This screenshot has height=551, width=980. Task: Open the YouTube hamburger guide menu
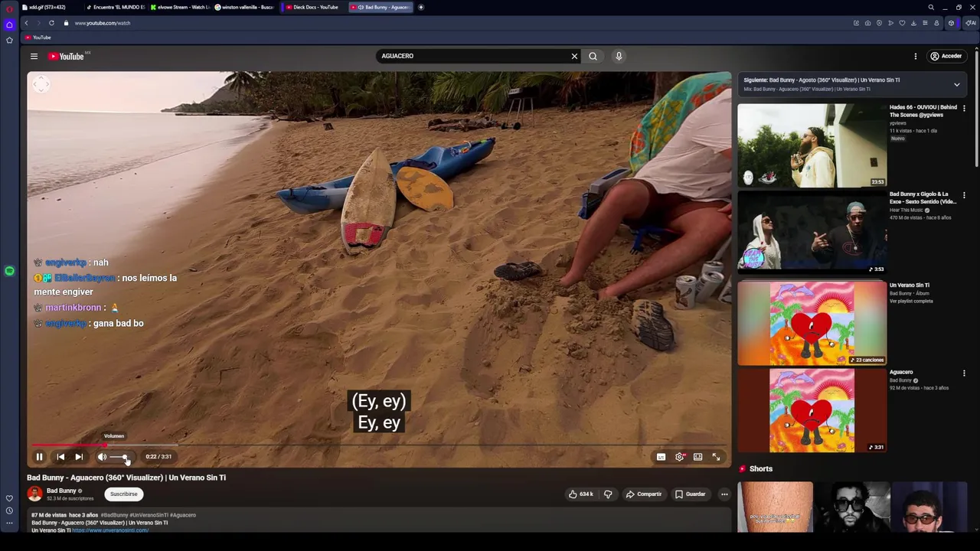(34, 56)
